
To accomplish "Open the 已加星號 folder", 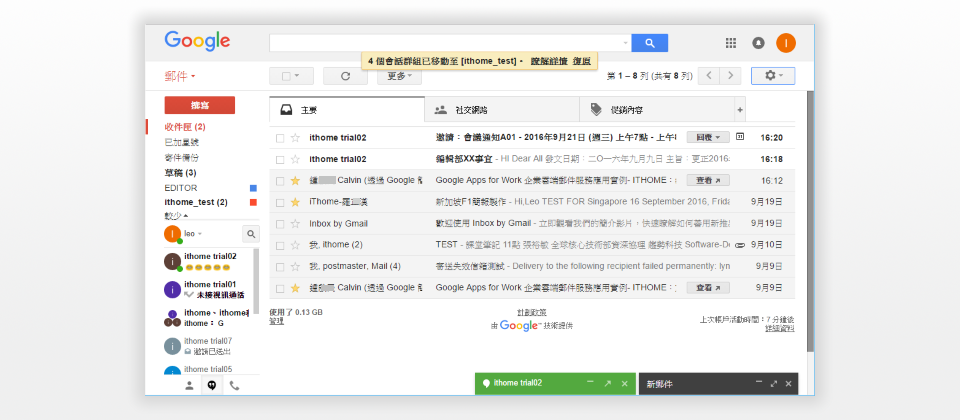I will 181,142.
